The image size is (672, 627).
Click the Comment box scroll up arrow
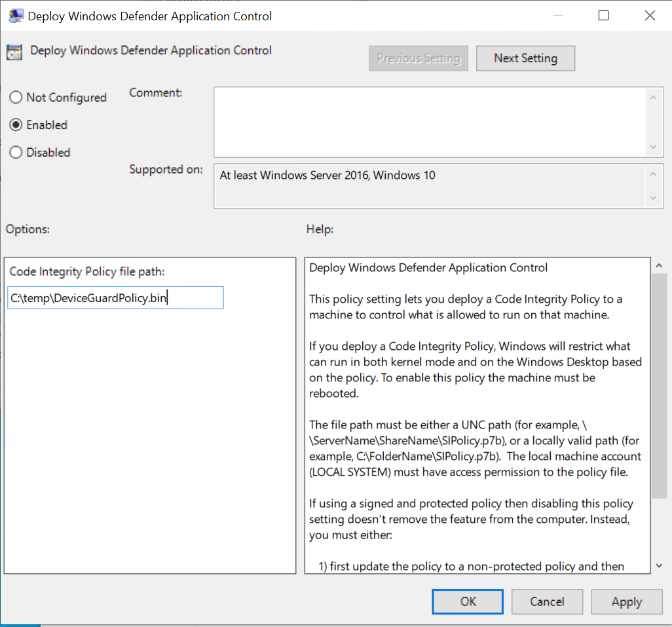tap(652, 97)
